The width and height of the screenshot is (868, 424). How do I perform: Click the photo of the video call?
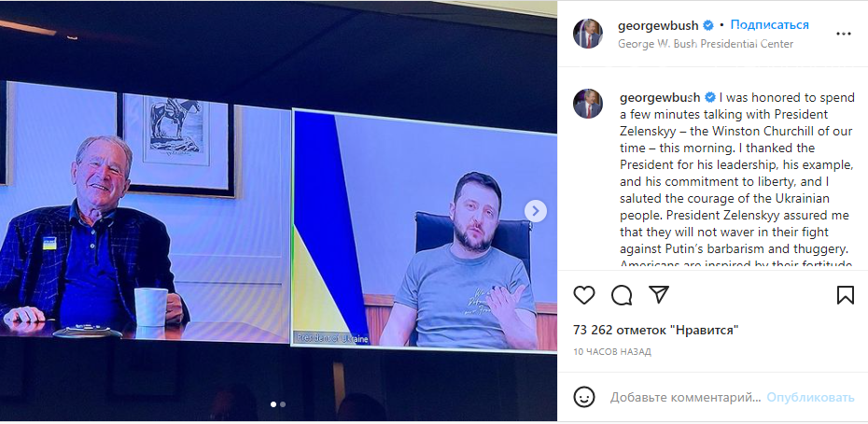point(278,211)
